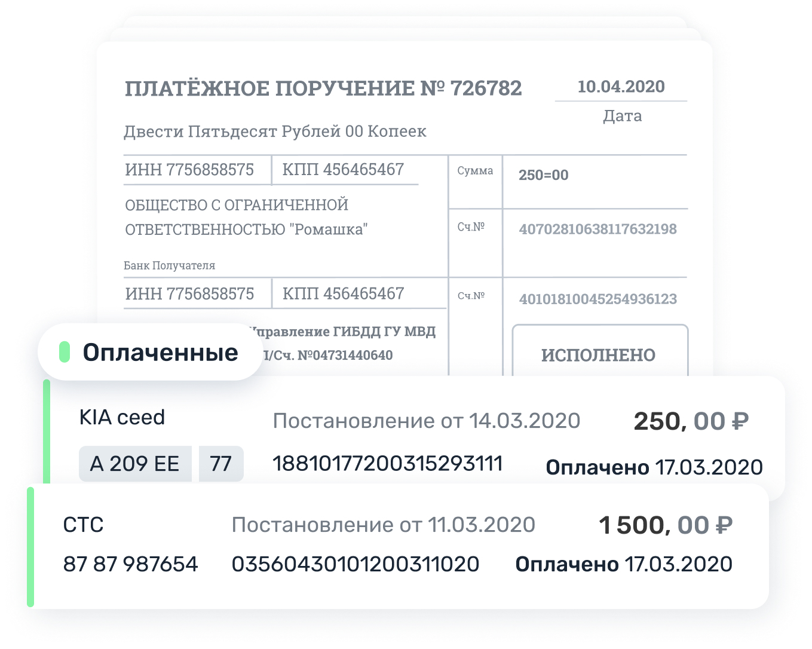Image resolution: width=812 pixels, height=649 pixels.
Task: Click the ИСПОЛНЕНО stamp button
Action: click(600, 352)
